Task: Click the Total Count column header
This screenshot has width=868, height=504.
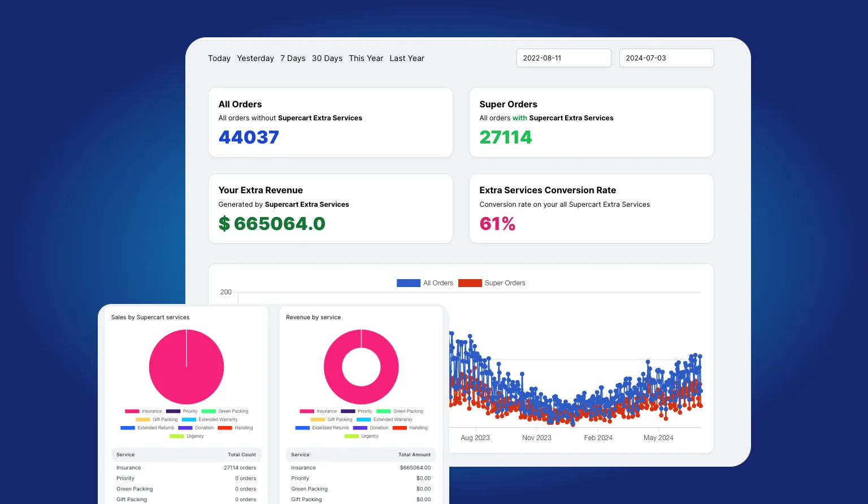Action: (x=242, y=455)
